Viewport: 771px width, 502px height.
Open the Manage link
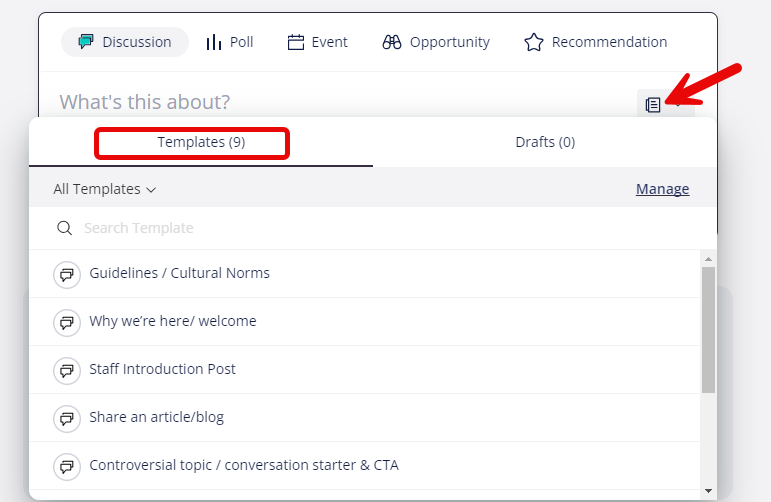point(662,189)
